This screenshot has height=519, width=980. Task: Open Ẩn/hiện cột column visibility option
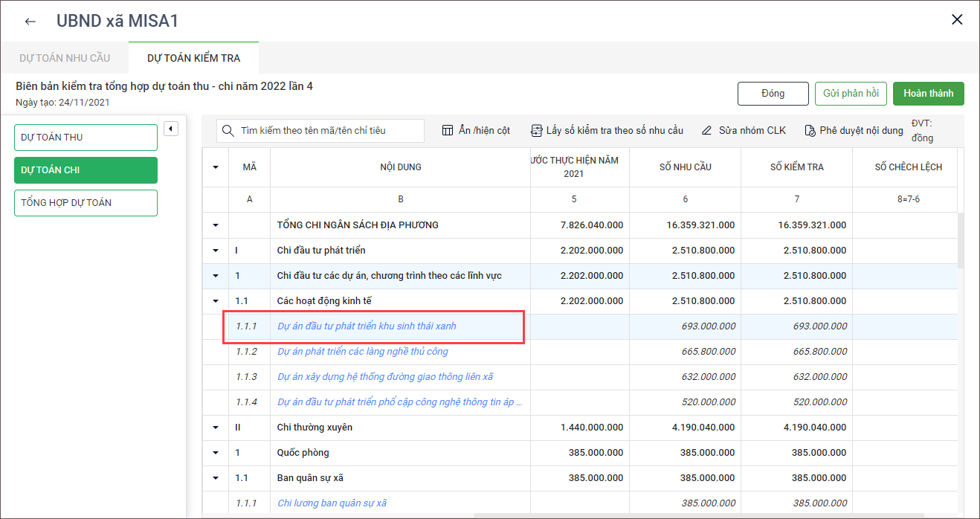(x=476, y=130)
